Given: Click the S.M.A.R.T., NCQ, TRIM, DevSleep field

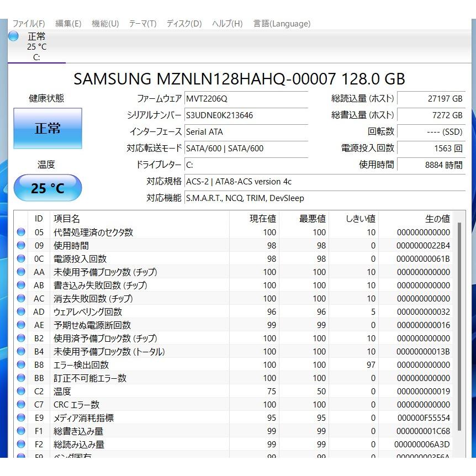Looking at the screenshot, I should coord(325,198).
